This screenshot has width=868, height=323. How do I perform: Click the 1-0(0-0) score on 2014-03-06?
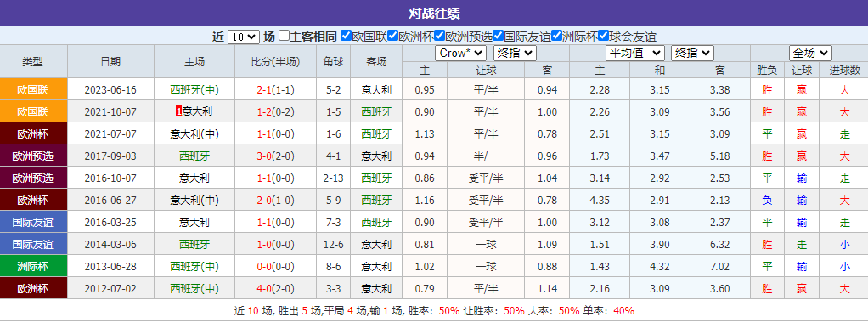276,244
